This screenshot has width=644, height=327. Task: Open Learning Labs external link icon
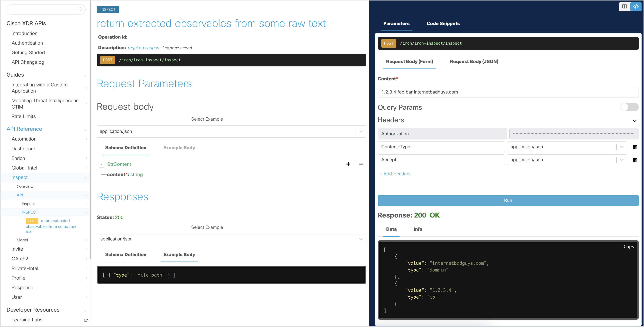pyautogui.click(x=86, y=320)
